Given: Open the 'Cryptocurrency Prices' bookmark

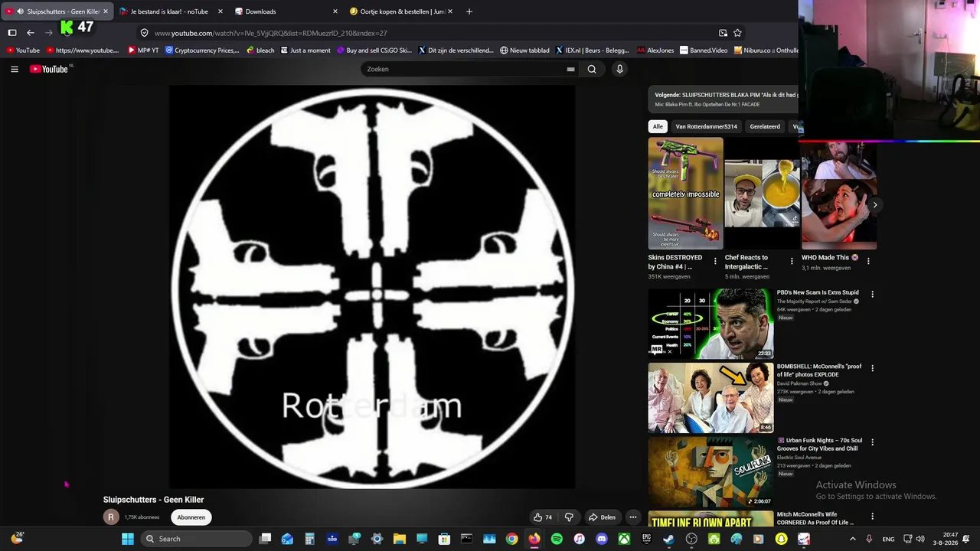Looking at the screenshot, I should click(x=202, y=51).
